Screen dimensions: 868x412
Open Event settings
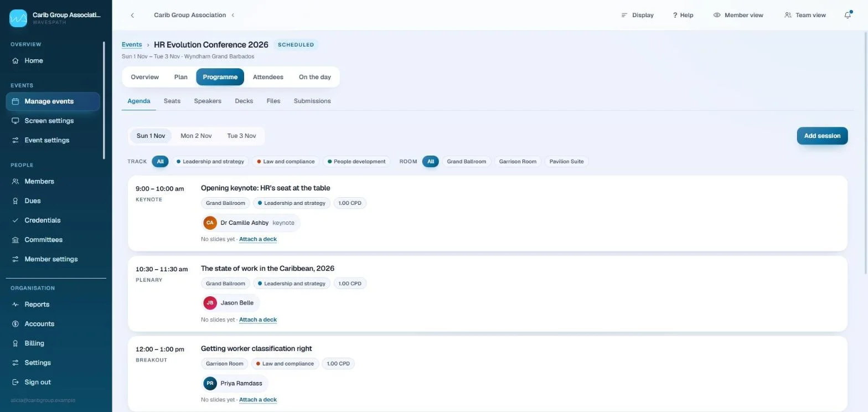pyautogui.click(x=53, y=140)
